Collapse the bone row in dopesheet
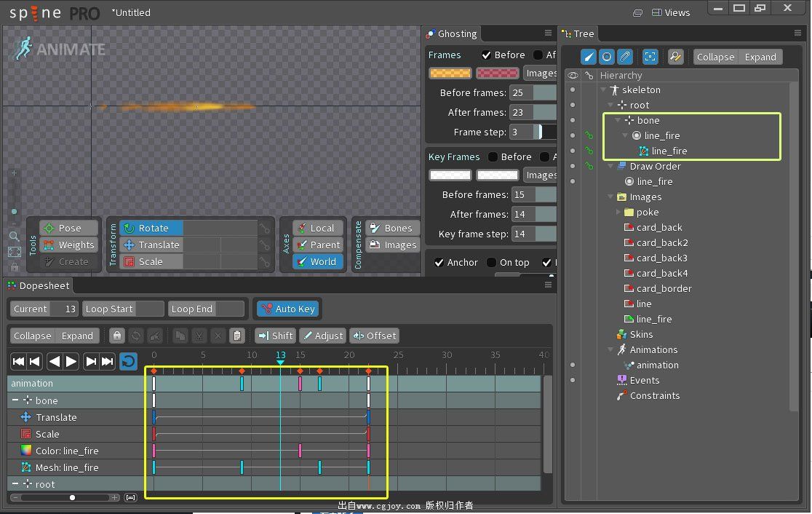Image resolution: width=812 pixels, height=514 pixels. point(15,400)
